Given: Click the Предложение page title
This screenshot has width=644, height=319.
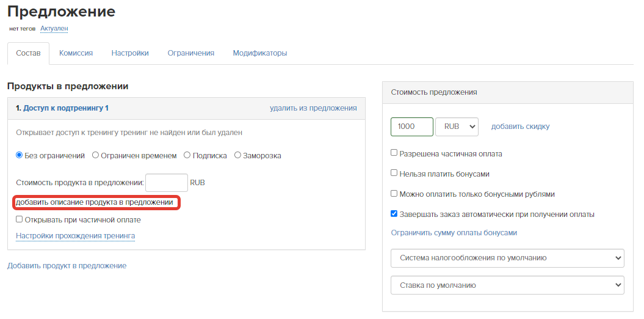Looking at the screenshot, I should tap(61, 11).
